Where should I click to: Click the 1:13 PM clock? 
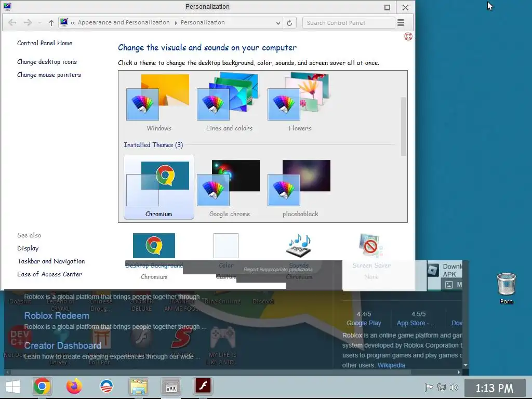(x=495, y=388)
